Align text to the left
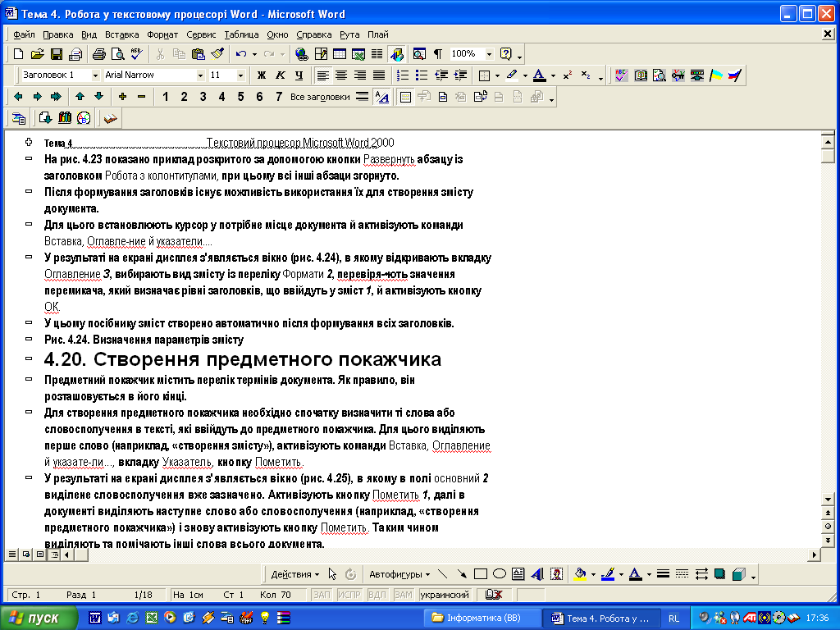This screenshot has height=630, width=840. [x=322, y=75]
